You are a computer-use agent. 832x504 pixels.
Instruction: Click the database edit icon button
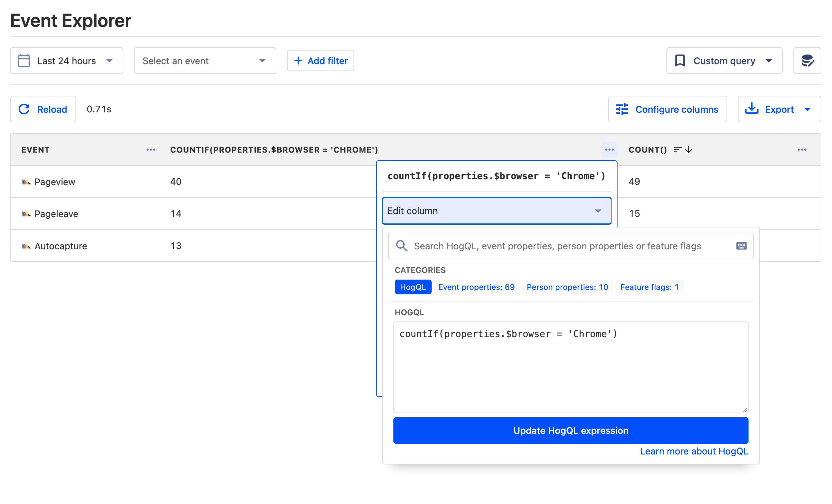coord(807,61)
